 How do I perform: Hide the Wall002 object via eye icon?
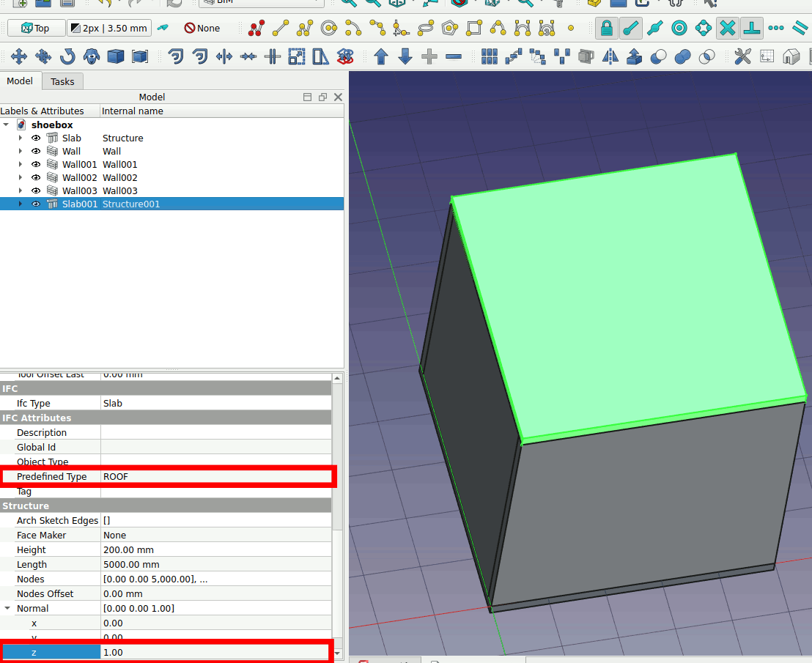coord(36,178)
